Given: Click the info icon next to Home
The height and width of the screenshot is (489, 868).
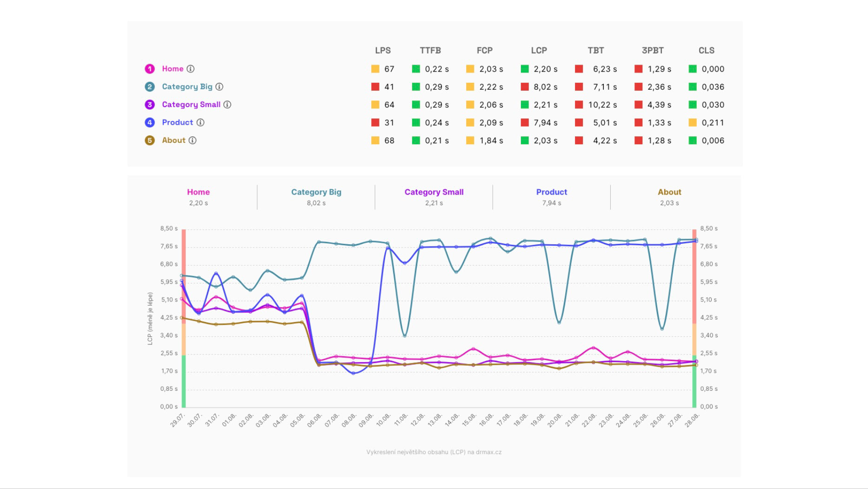Looking at the screenshot, I should (191, 69).
